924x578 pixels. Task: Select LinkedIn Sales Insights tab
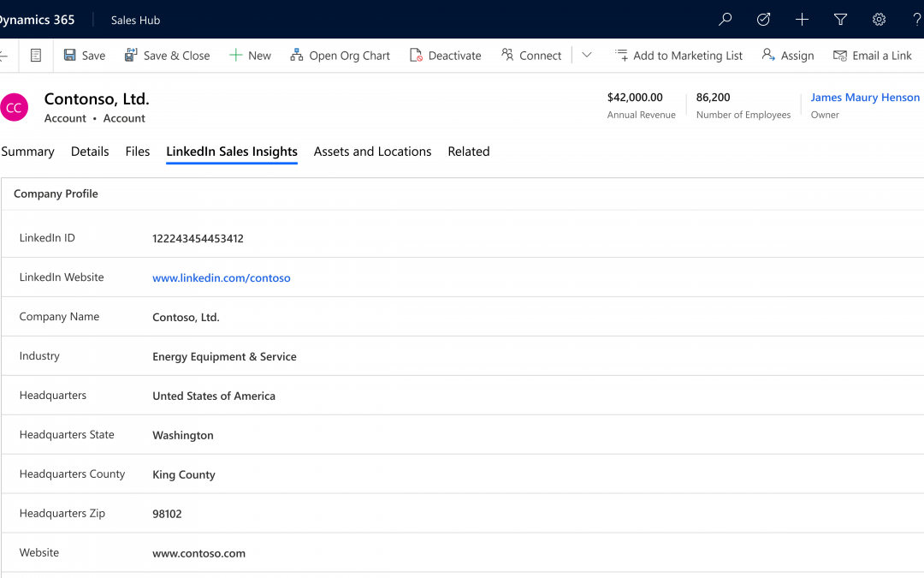click(232, 152)
